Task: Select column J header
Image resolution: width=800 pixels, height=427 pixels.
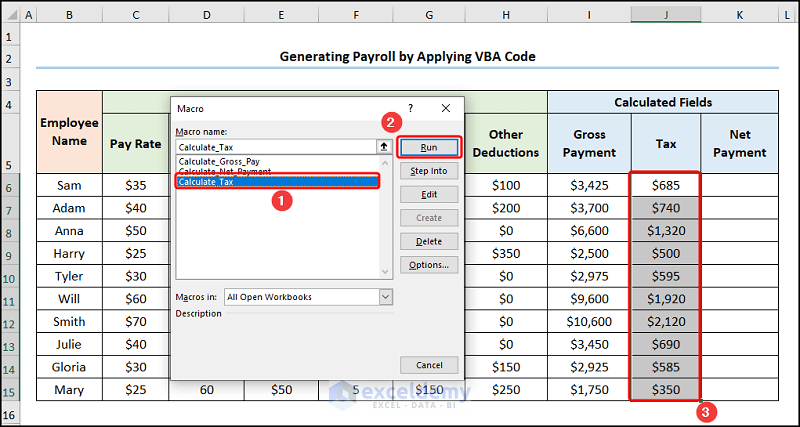Action: (x=665, y=15)
